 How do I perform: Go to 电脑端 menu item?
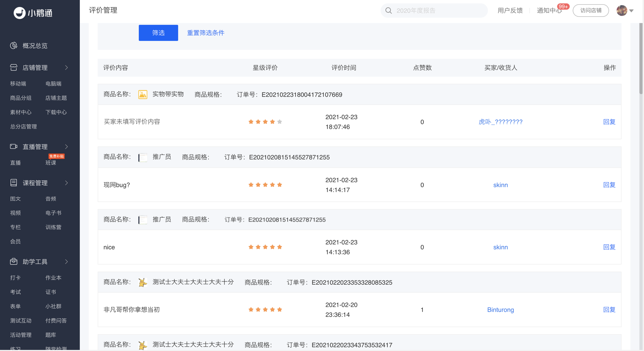[53, 84]
